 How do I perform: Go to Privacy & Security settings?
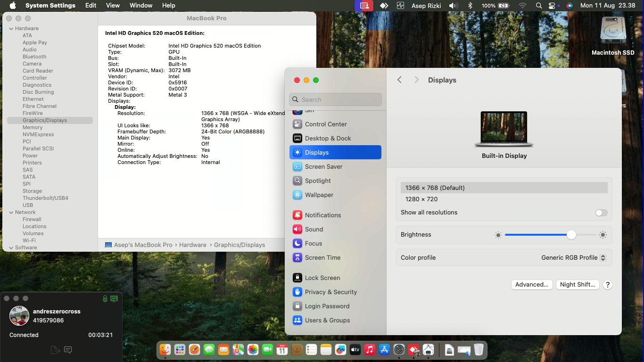point(330,292)
